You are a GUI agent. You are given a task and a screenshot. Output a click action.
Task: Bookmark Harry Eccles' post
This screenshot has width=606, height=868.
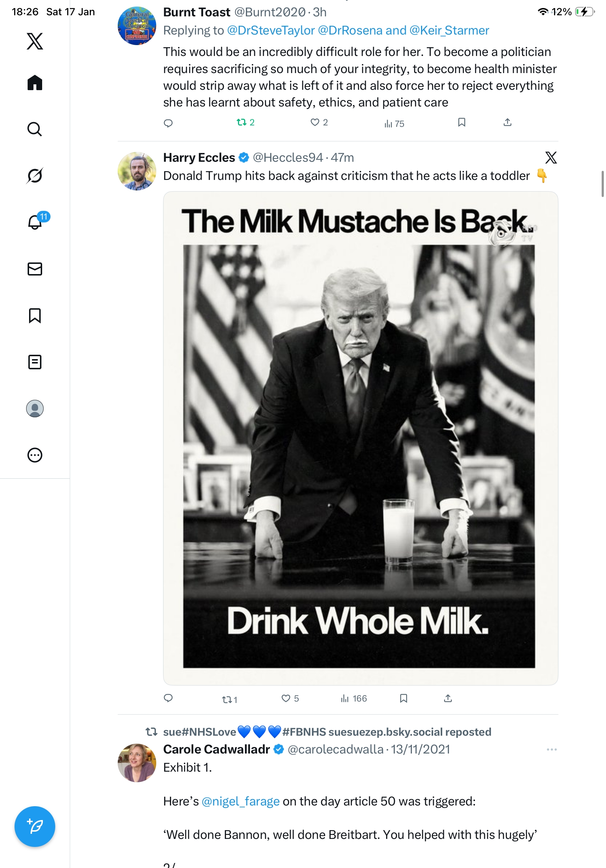click(x=403, y=698)
